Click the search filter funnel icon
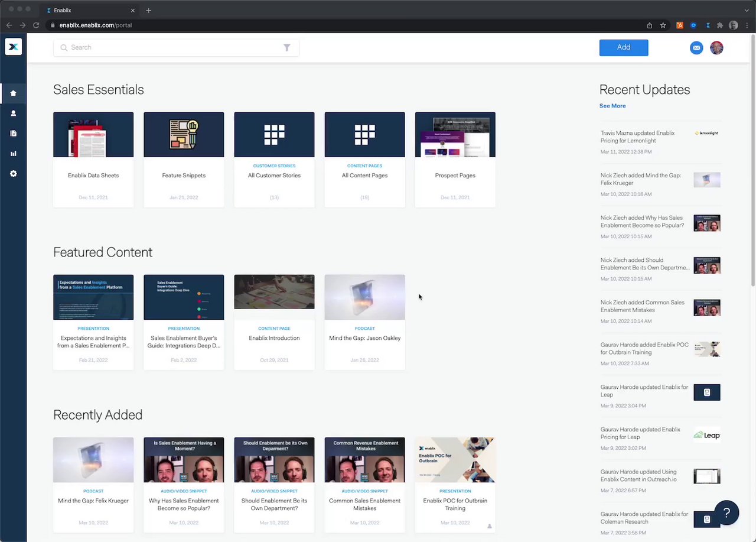The image size is (756, 542). [286, 48]
